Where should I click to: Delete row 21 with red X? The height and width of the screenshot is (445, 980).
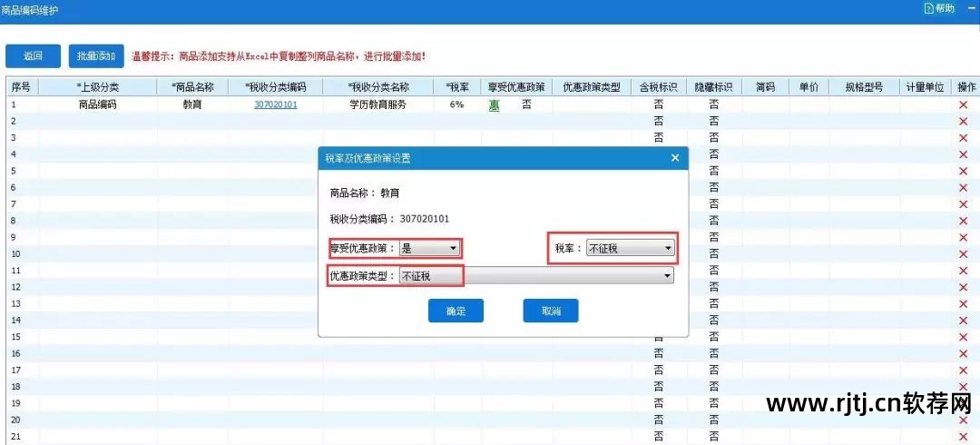coord(963,436)
